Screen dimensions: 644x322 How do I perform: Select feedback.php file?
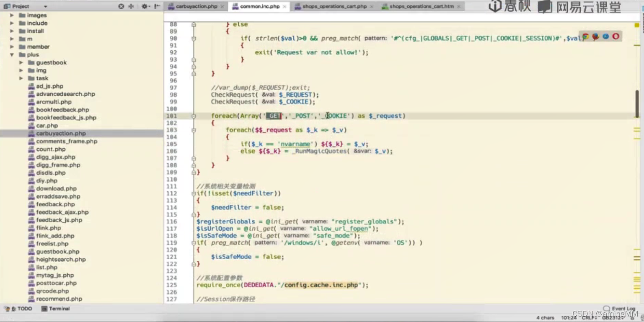coord(55,204)
